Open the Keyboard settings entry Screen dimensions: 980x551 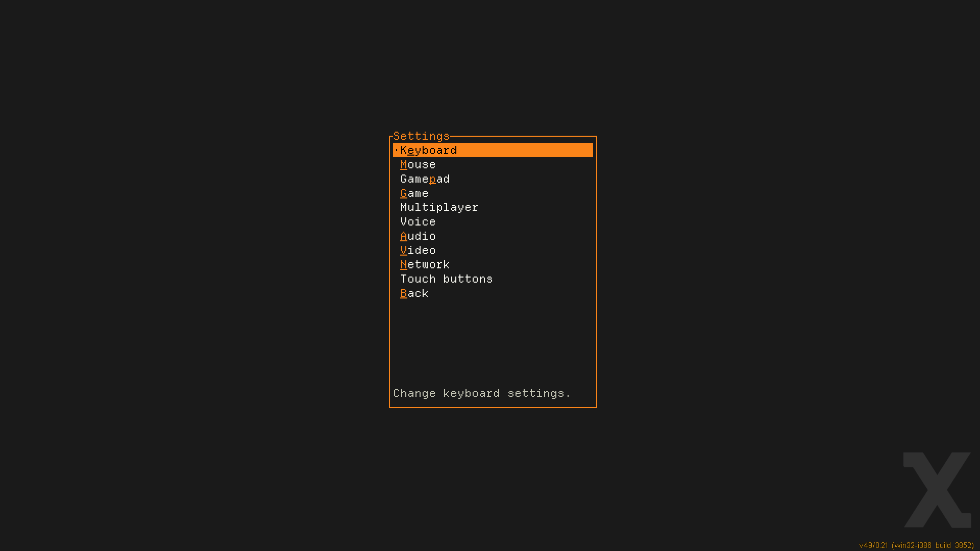pyautogui.click(x=429, y=151)
